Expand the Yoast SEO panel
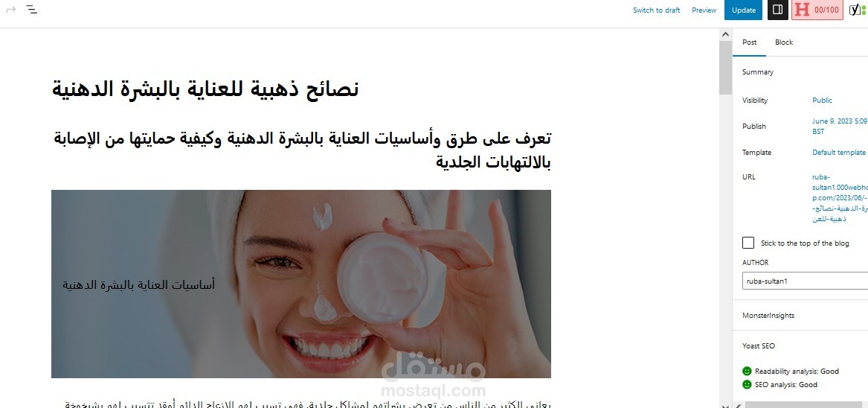868x408 pixels. coord(800,346)
